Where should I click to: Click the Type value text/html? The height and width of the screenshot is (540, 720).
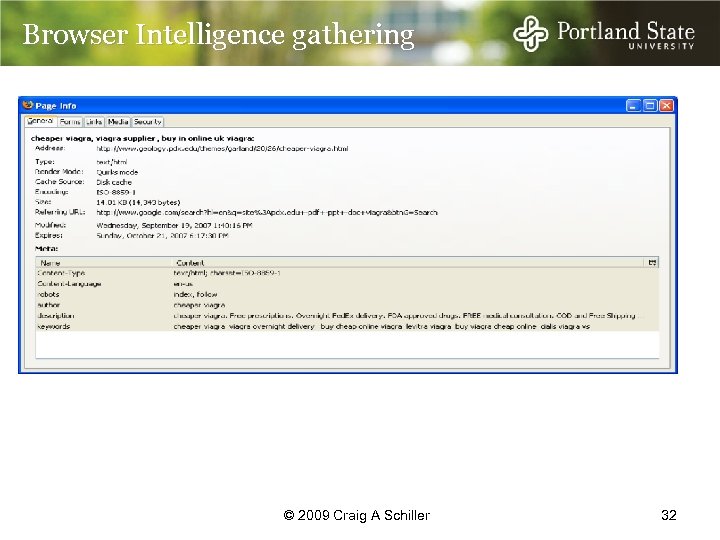(112, 162)
